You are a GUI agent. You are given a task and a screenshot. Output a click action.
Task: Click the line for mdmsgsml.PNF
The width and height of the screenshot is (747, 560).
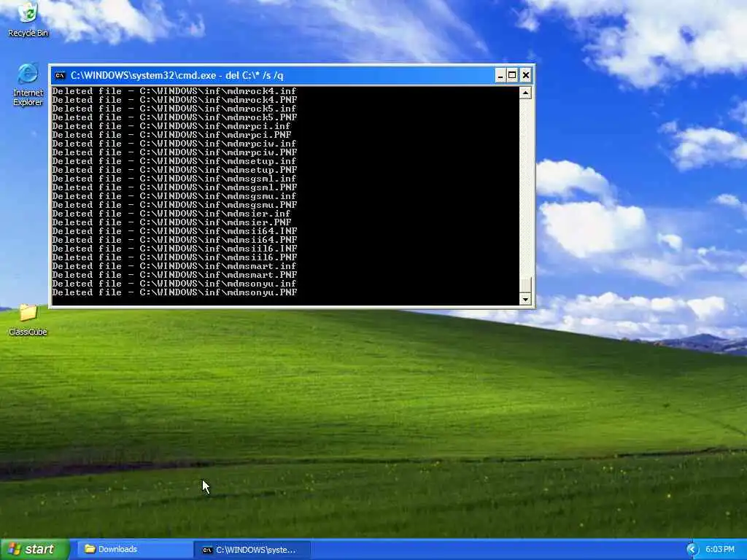pos(175,187)
